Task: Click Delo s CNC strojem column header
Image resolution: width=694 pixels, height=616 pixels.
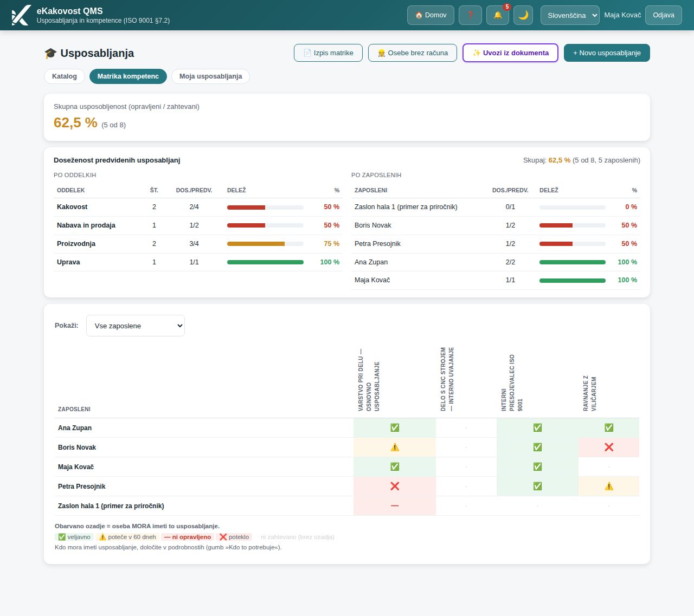Action: point(447,379)
